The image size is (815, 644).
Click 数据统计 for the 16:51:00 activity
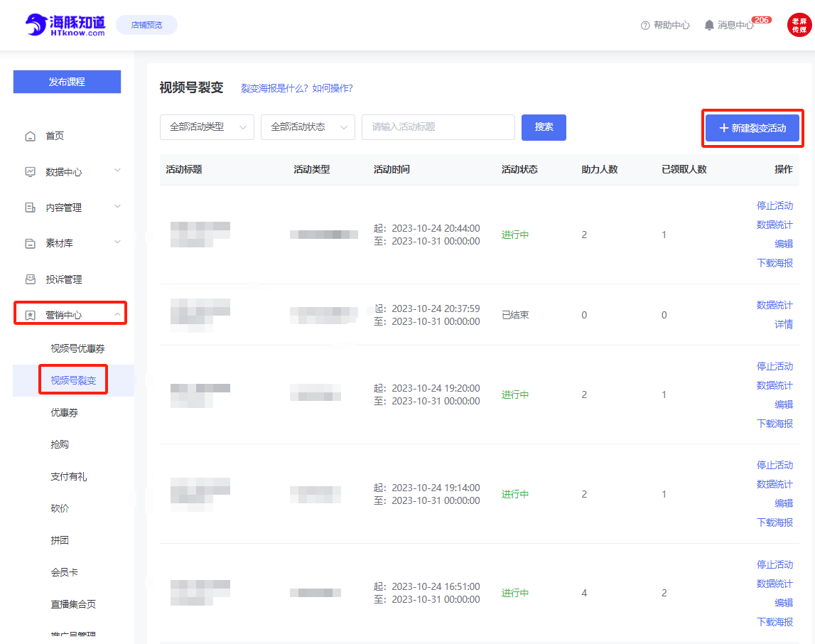(774, 584)
